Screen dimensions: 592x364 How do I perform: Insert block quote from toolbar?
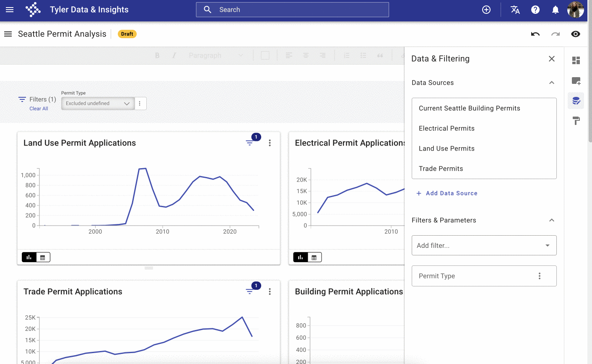380,55
